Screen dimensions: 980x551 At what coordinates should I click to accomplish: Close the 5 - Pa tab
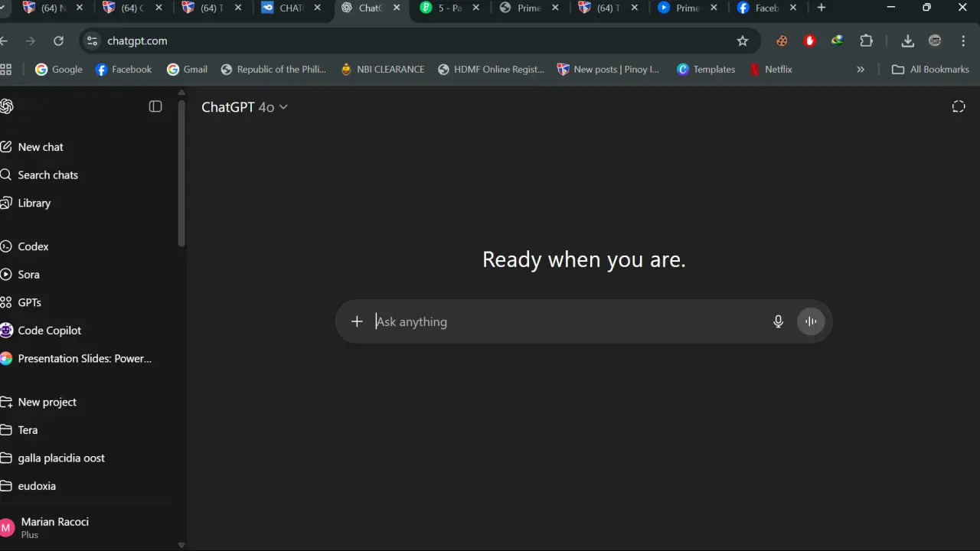(475, 8)
